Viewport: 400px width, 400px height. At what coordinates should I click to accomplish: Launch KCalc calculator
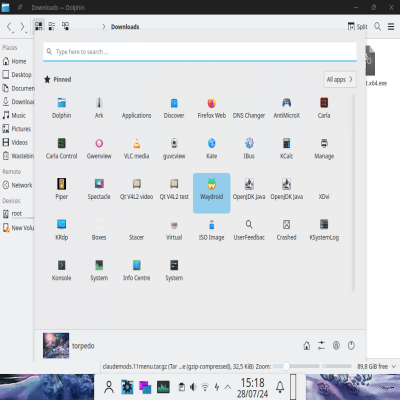point(287,149)
